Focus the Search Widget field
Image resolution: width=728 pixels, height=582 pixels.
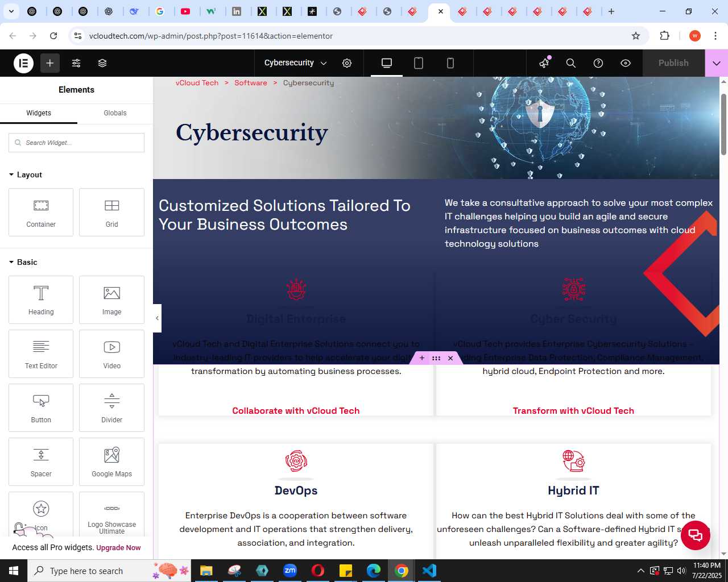[76, 143]
